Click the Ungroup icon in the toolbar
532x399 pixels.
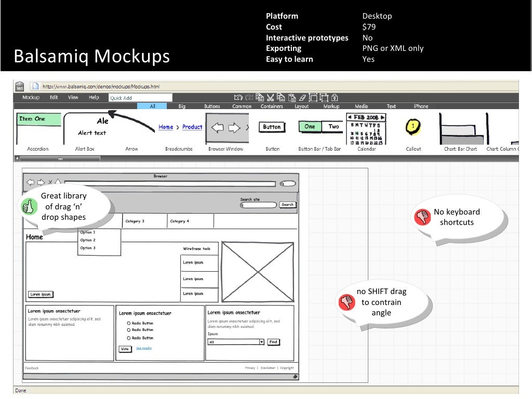coord(324,98)
